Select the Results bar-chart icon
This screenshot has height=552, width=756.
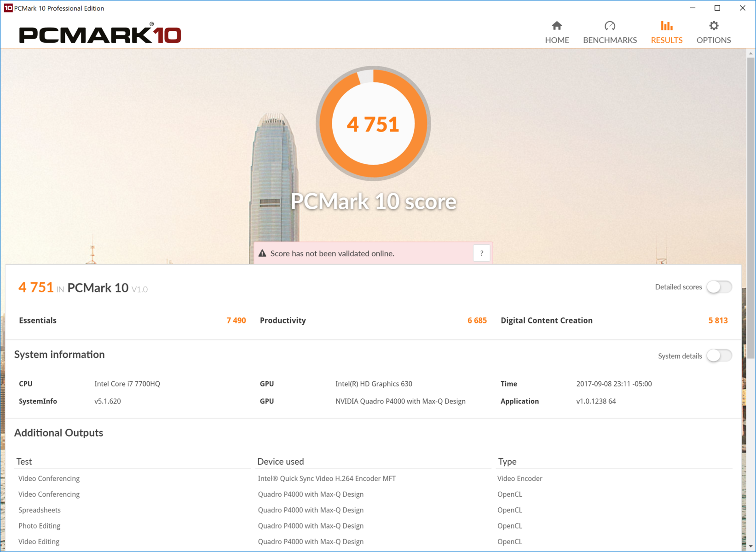click(x=666, y=26)
